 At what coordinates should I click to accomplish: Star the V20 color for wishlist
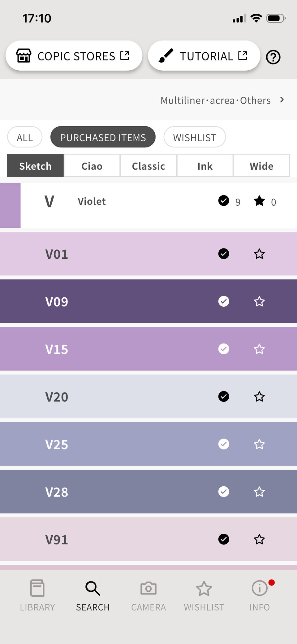pos(259,396)
